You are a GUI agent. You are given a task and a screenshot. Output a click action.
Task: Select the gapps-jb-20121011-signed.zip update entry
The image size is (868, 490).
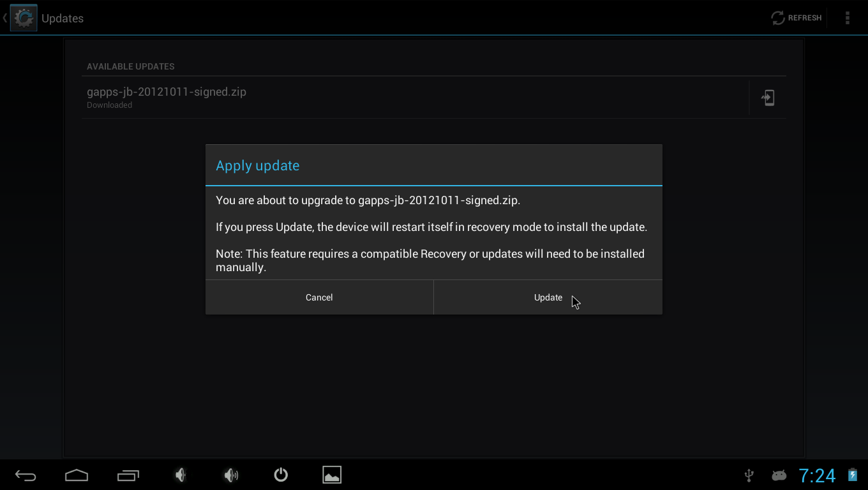[415, 98]
